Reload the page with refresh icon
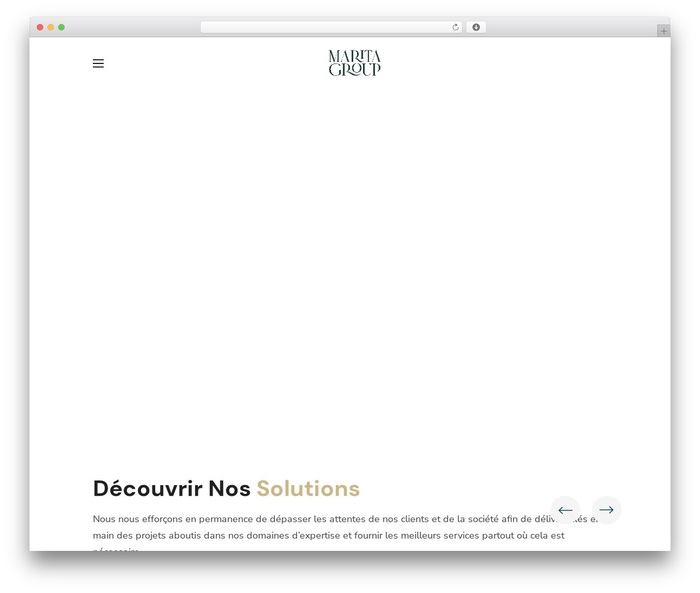Screen dimensions: 700x593 (x=456, y=27)
